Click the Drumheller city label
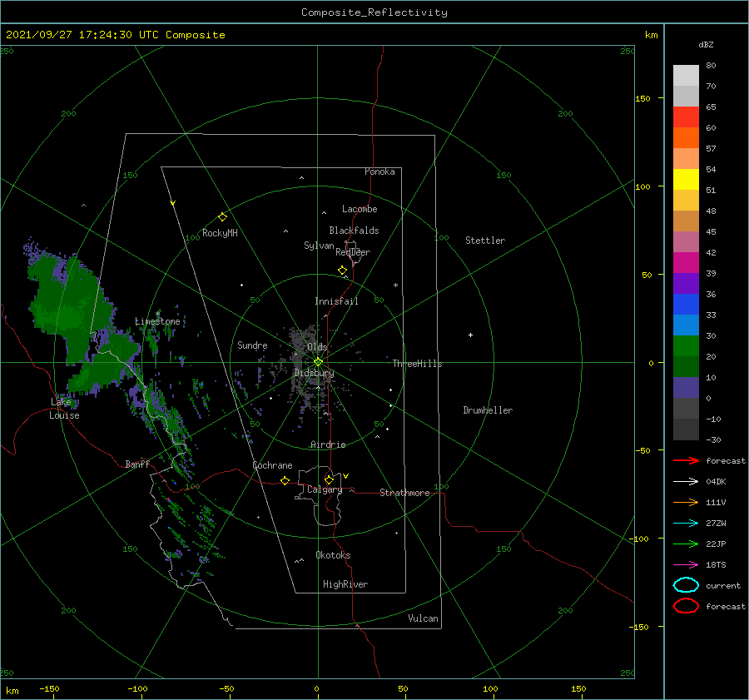This screenshot has height=700, width=749. [488, 410]
